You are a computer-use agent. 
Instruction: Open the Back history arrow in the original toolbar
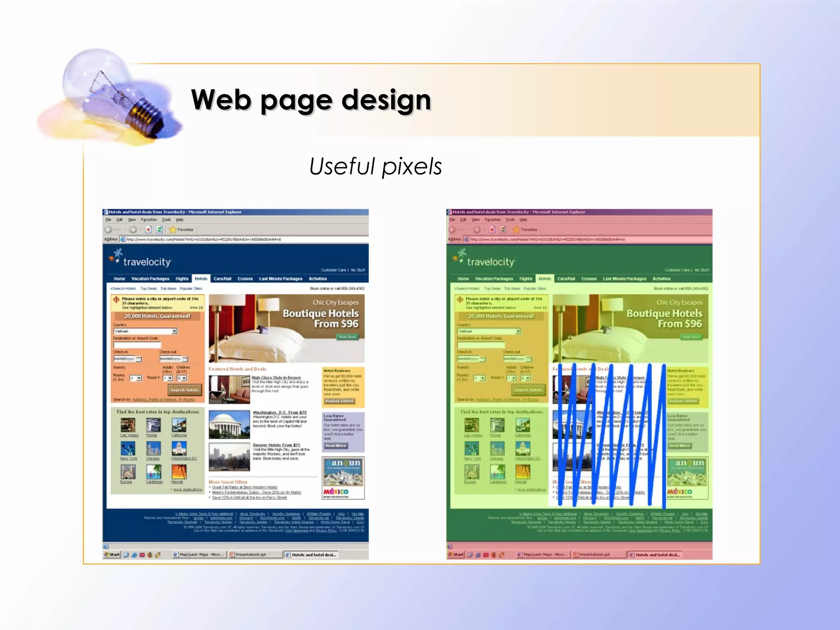click(x=125, y=230)
